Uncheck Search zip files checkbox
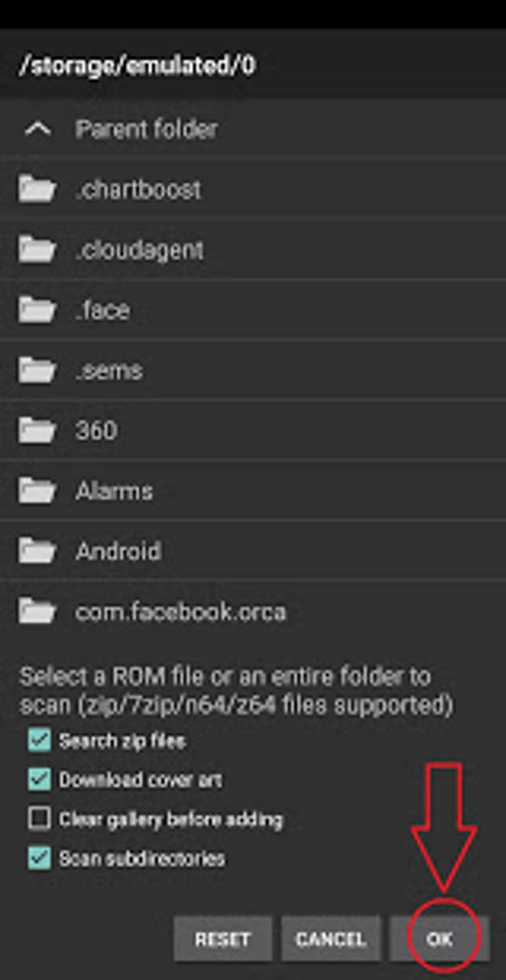This screenshot has height=980, width=506. pyautogui.click(x=39, y=740)
